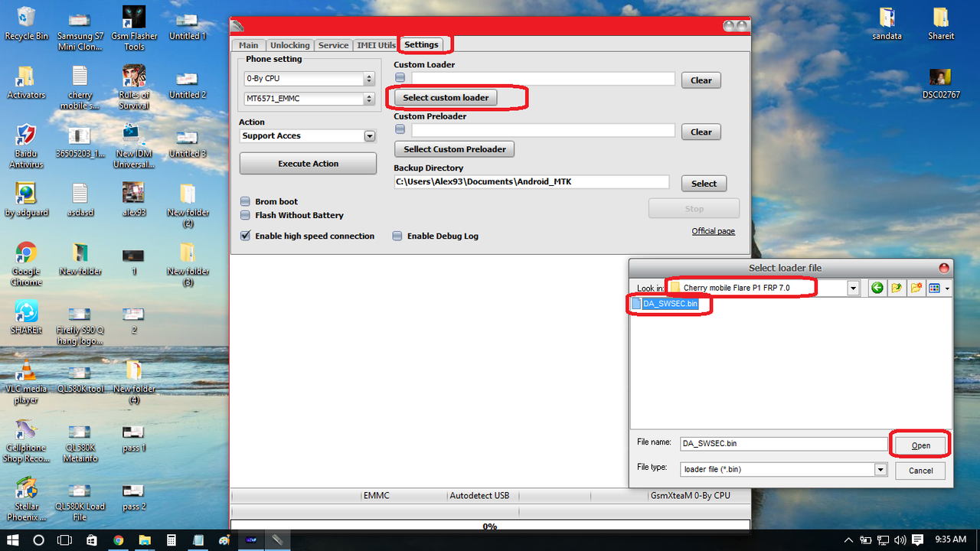Switch to the IMEI Utils tab
This screenshot has width=980, height=551.
coord(377,45)
